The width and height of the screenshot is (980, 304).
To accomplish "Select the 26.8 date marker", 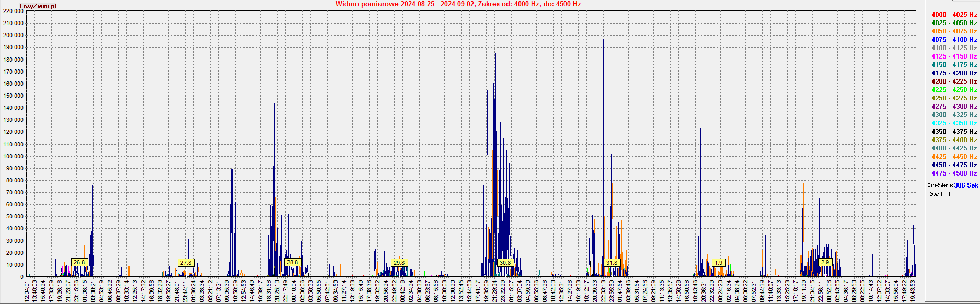I will pos(79,262).
